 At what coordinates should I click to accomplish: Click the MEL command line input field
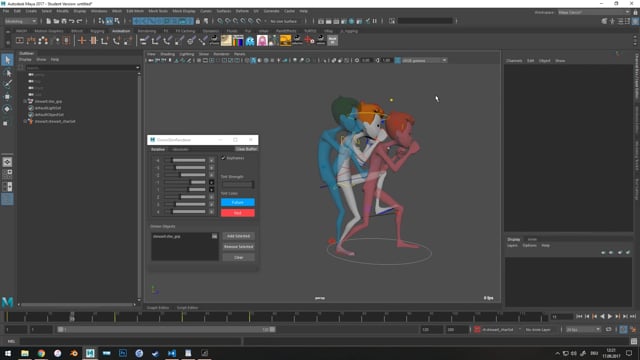[131, 341]
